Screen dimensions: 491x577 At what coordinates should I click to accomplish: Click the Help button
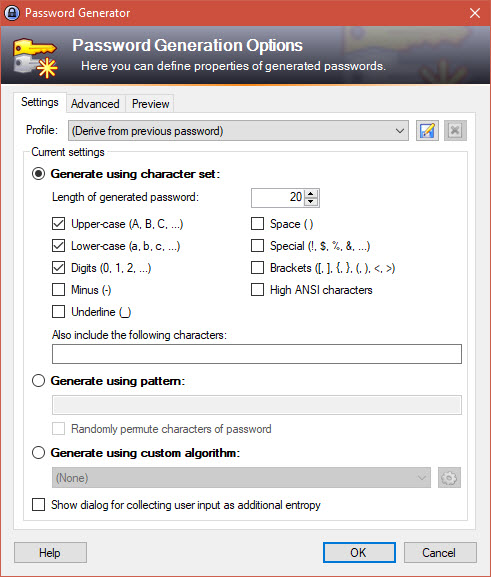(50, 552)
